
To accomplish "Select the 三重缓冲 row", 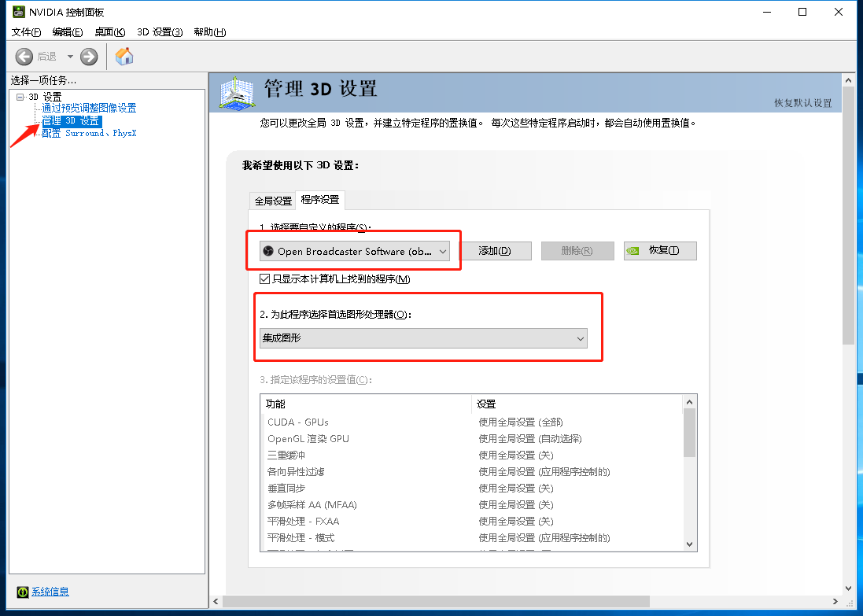I will click(471, 456).
